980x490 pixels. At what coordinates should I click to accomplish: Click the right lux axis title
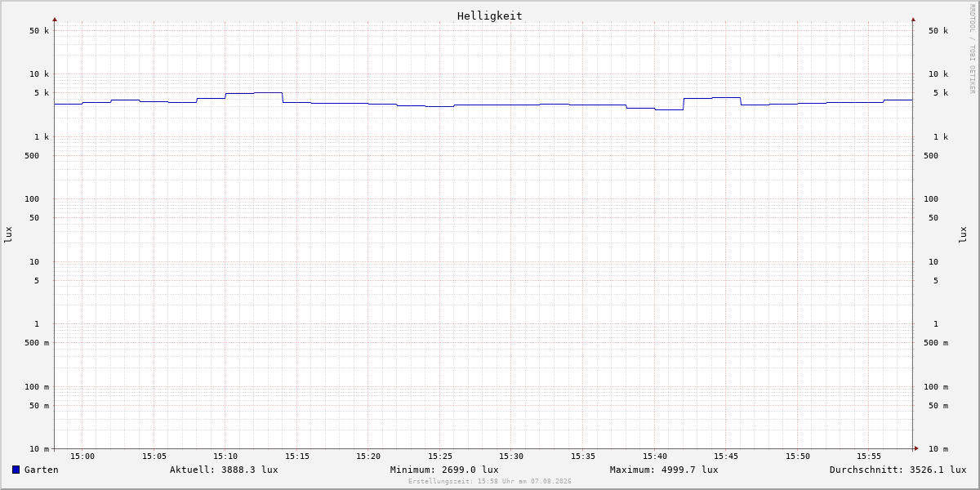point(963,235)
